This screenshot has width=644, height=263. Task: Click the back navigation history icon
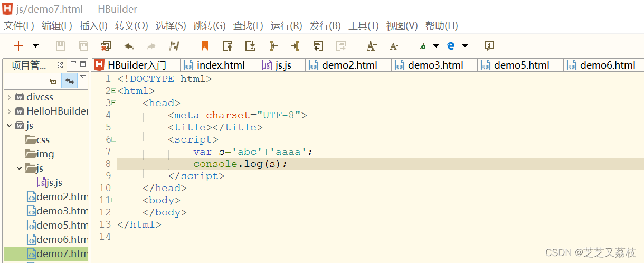[318, 46]
